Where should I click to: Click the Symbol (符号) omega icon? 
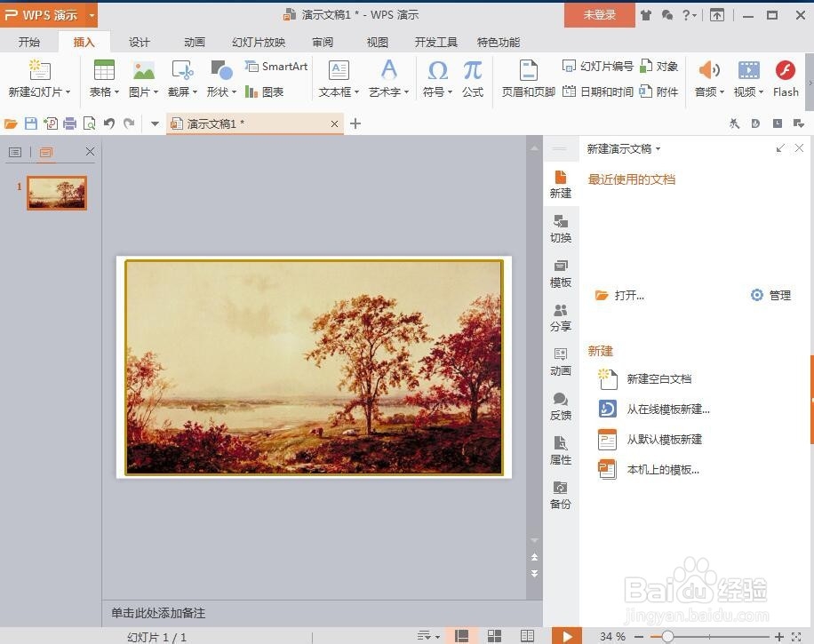tap(437, 69)
